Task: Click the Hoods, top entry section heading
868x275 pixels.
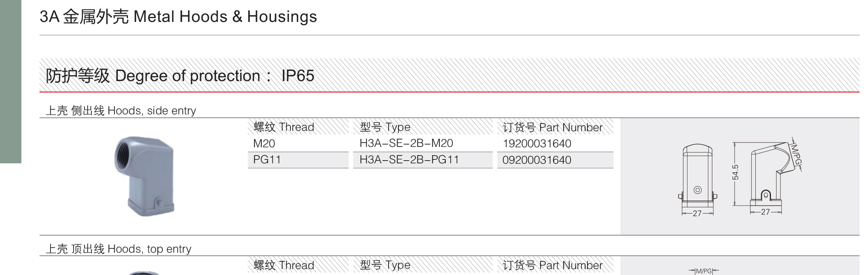Action: [119, 249]
